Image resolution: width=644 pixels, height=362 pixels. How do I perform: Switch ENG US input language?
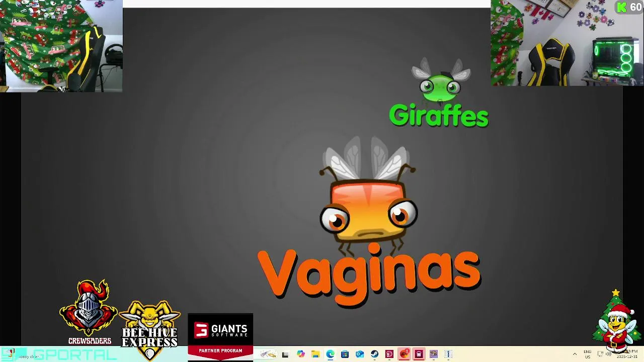(x=588, y=354)
